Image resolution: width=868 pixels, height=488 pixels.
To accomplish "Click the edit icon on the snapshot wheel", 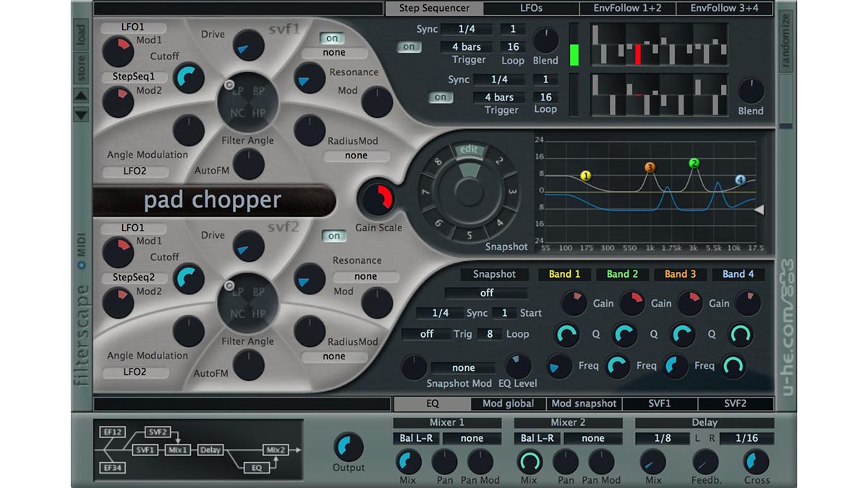I will point(470,150).
